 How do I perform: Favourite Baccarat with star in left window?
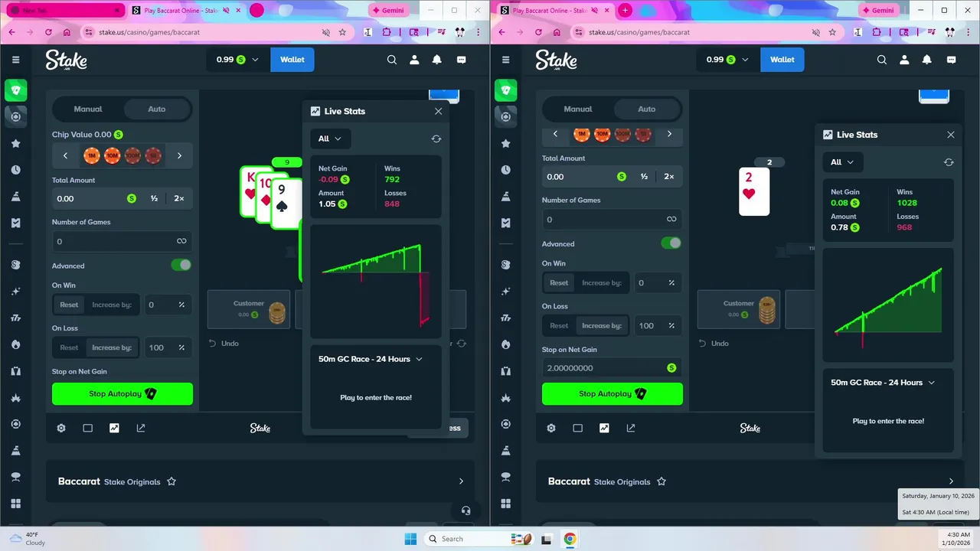pyautogui.click(x=171, y=481)
